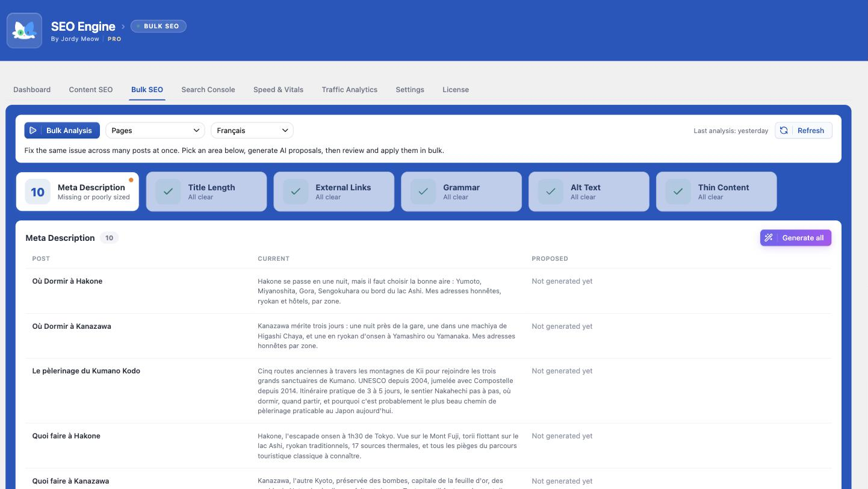Click the POST column header
The width and height of the screenshot is (868, 489).
[x=41, y=258]
